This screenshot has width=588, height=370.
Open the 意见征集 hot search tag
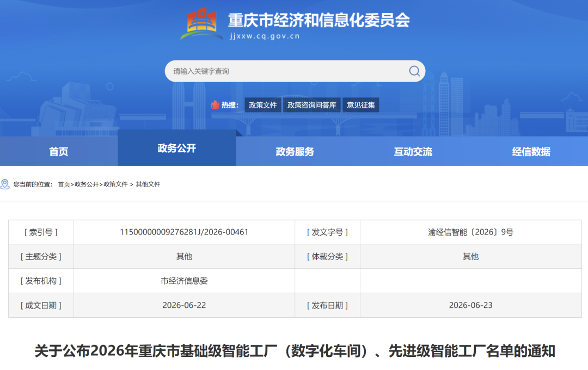(361, 105)
